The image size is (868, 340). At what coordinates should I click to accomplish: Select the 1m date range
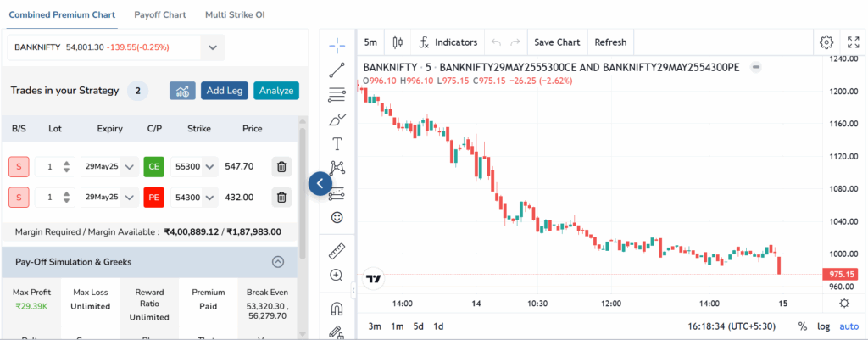click(x=397, y=326)
